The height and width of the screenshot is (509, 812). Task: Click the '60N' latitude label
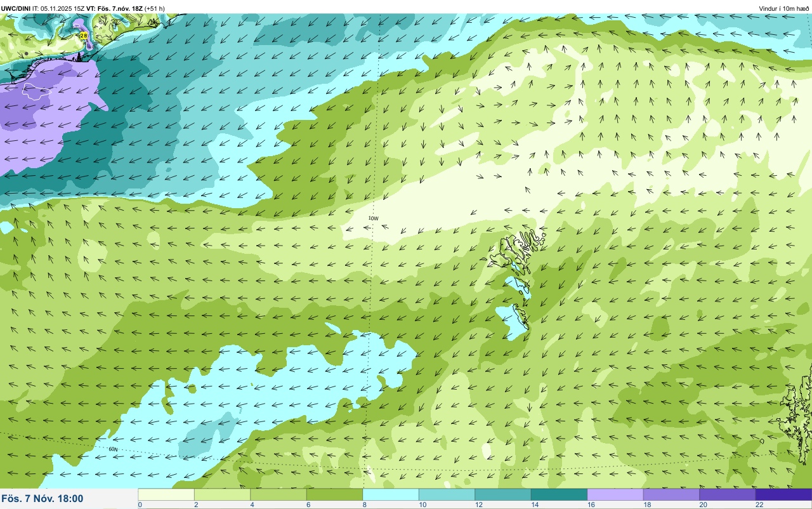tap(113, 449)
